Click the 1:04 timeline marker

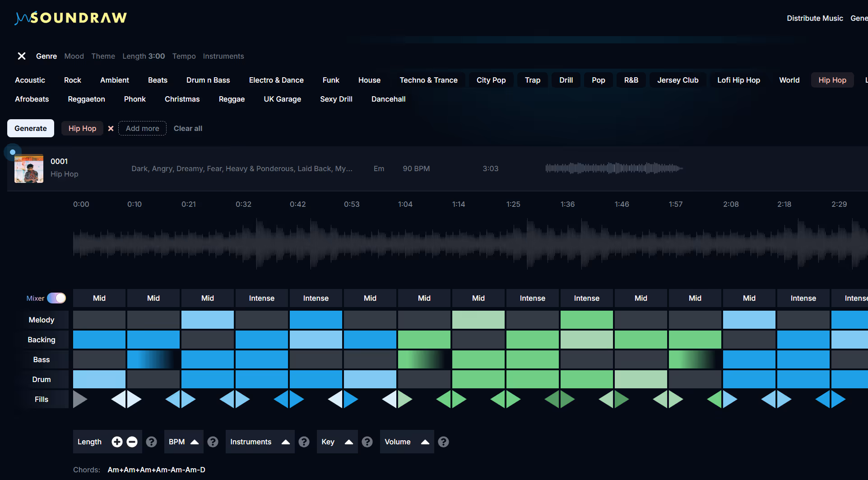pos(405,204)
